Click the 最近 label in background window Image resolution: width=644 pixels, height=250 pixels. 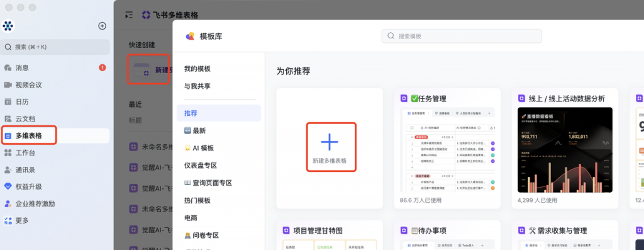pyautogui.click(x=135, y=105)
